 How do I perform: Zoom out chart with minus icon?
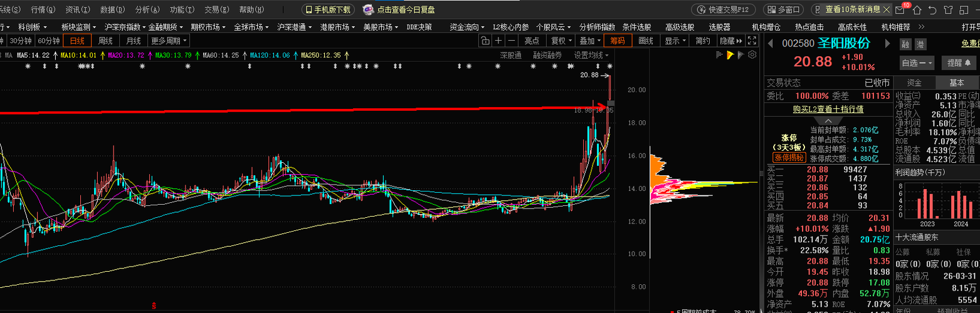coord(512,41)
